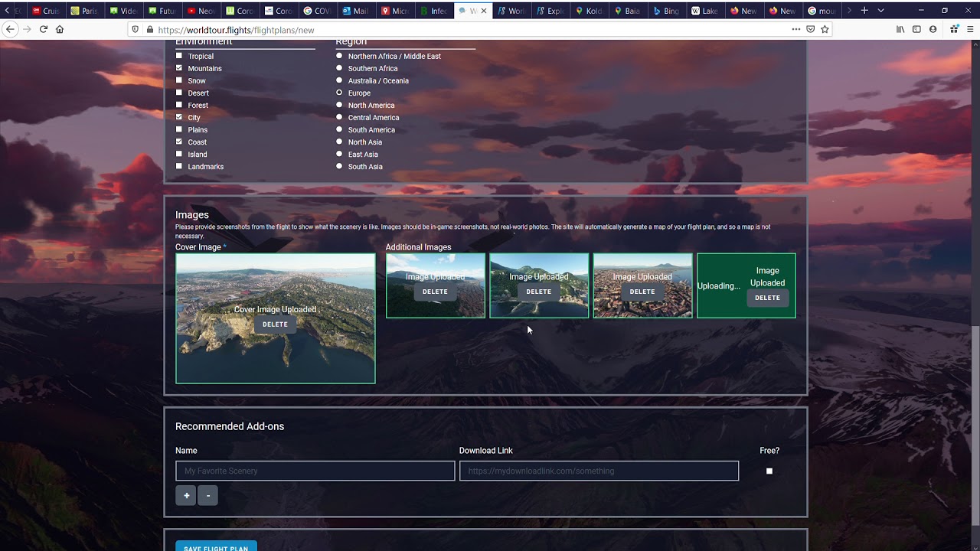The image size is (980, 551).
Task: Check the Island environment box
Action: click(x=179, y=154)
